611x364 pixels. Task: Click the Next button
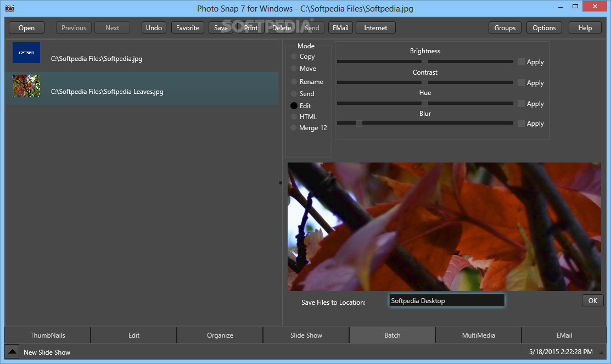point(112,27)
